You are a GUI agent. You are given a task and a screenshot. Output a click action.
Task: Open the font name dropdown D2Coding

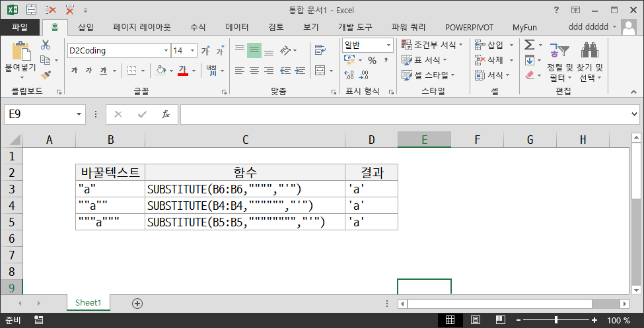(x=166, y=51)
